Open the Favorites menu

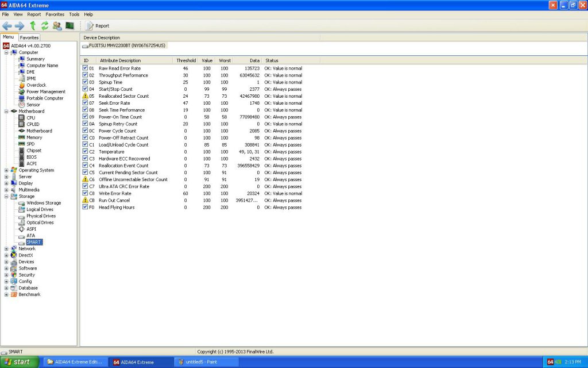pyautogui.click(x=55, y=14)
